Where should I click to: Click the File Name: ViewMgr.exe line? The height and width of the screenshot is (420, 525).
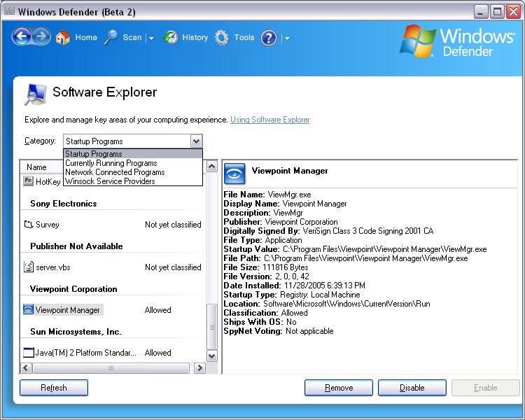267,195
